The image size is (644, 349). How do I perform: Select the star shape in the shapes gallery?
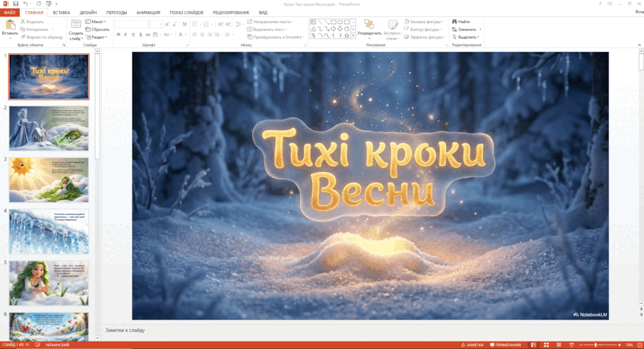347,36
